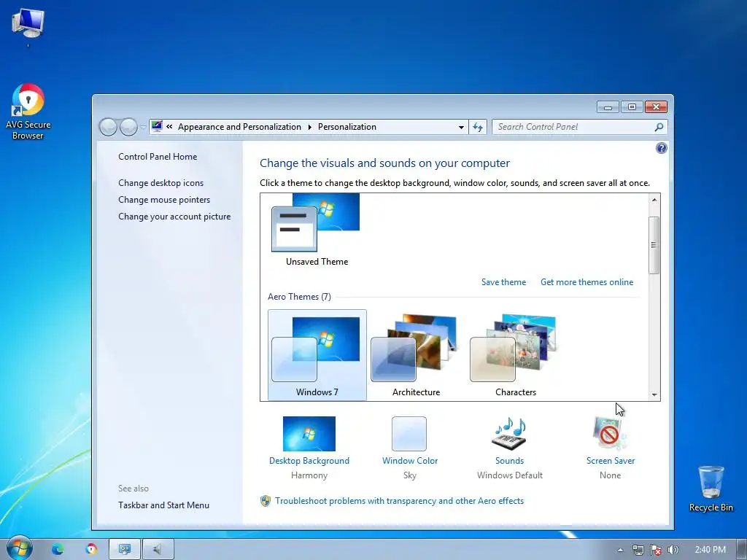This screenshot has height=560, width=747.
Task: Expand breadcrumb arrow after Appearance and Personalization
Action: coord(309,127)
